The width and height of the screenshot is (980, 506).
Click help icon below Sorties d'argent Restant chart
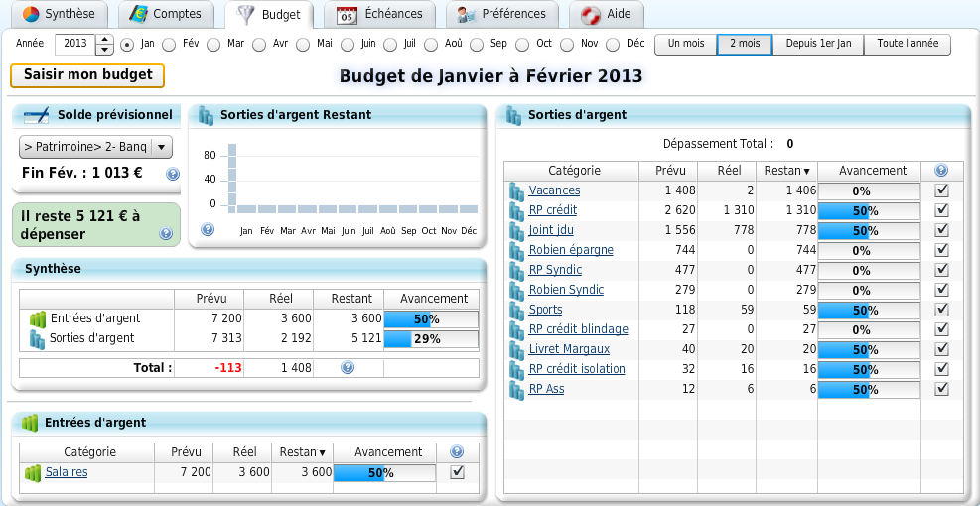(208, 229)
